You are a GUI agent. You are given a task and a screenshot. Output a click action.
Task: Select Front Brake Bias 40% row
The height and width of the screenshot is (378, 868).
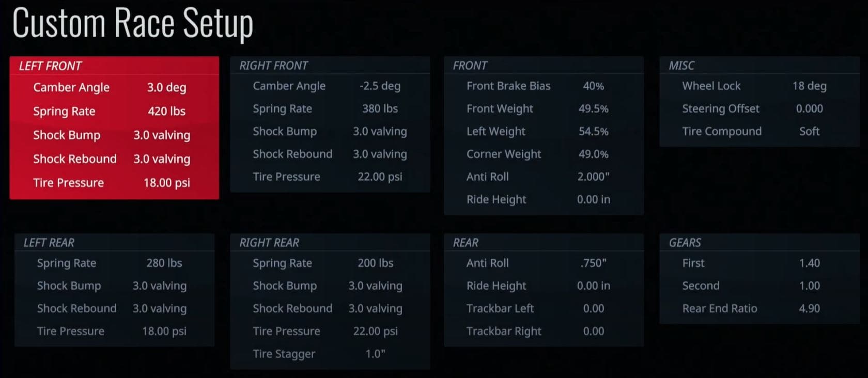[544, 86]
